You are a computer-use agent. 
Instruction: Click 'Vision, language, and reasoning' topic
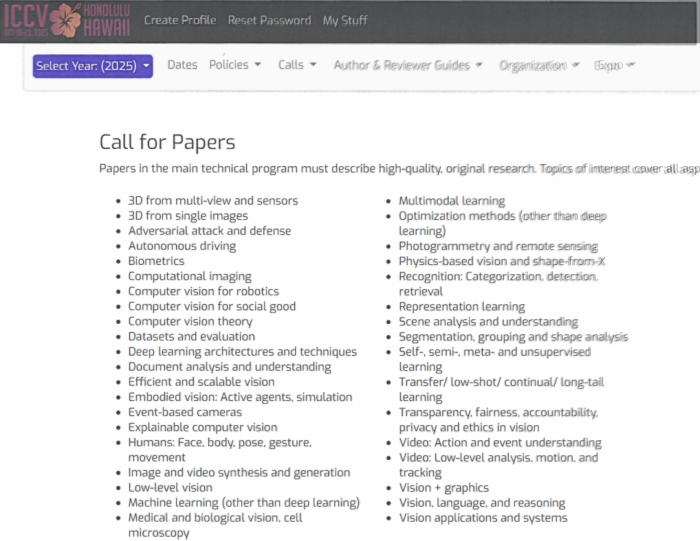tap(482, 503)
